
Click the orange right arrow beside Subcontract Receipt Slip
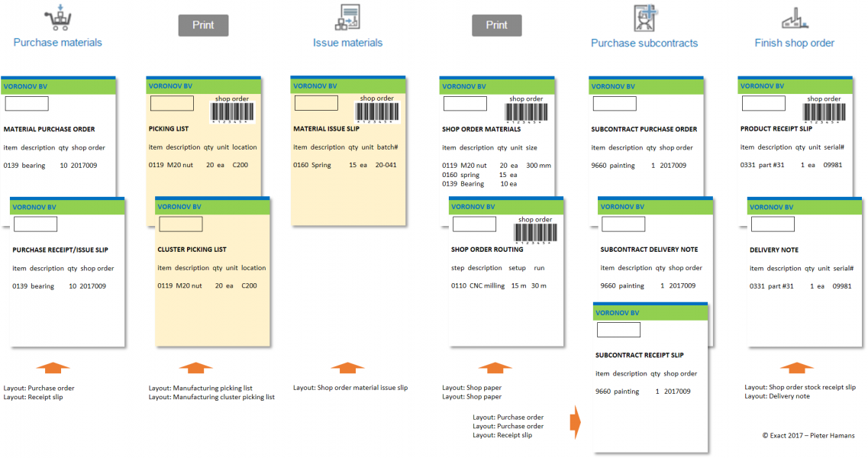pos(576,422)
